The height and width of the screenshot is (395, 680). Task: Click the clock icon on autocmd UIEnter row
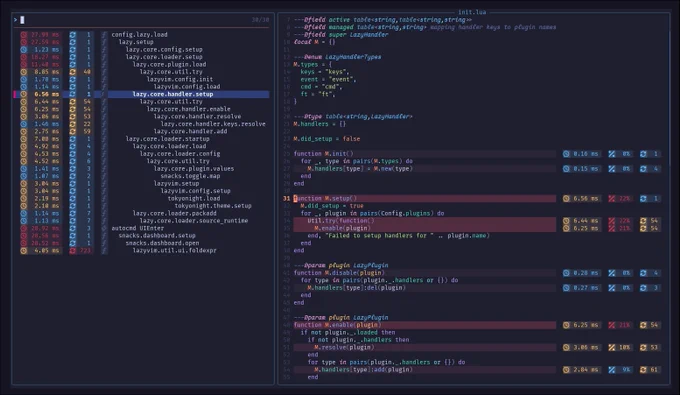point(23,228)
